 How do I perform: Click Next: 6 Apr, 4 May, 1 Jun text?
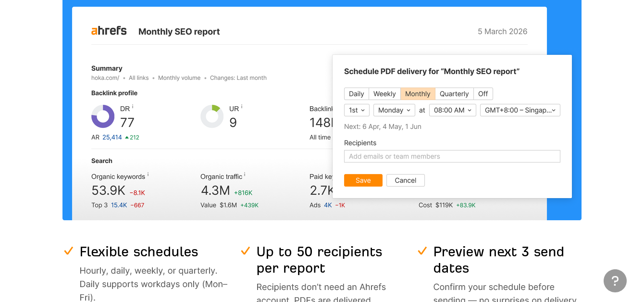[383, 126]
